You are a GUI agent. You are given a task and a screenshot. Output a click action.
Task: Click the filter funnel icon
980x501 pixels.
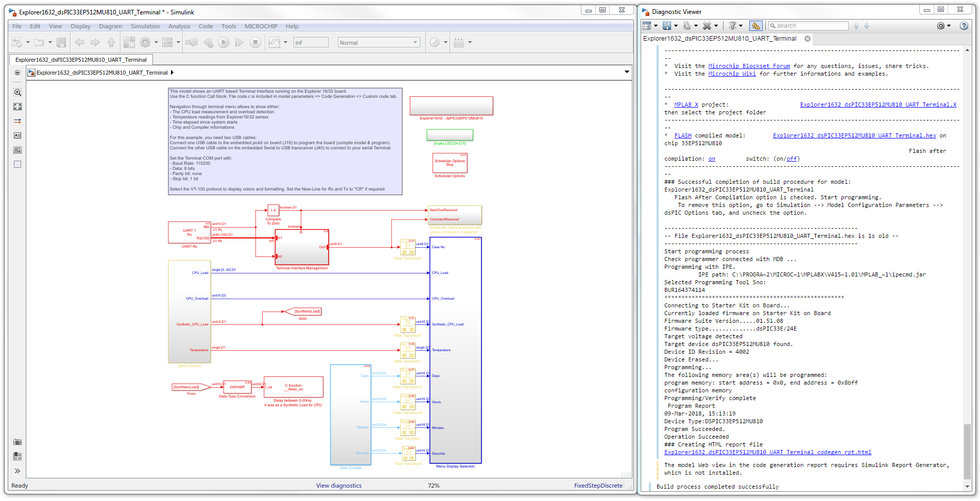[732, 26]
